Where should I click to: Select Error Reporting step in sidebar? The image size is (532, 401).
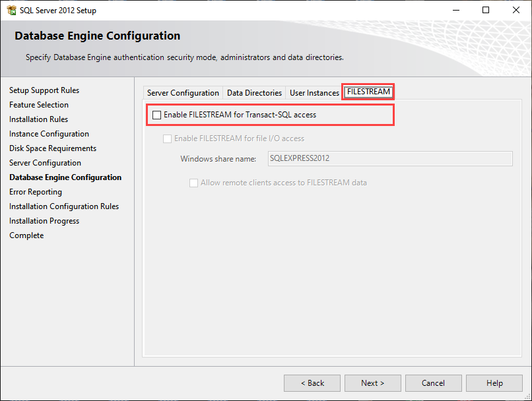click(x=36, y=192)
